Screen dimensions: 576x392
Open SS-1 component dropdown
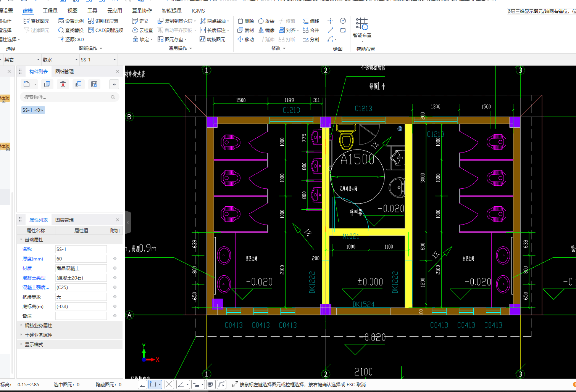click(115, 60)
